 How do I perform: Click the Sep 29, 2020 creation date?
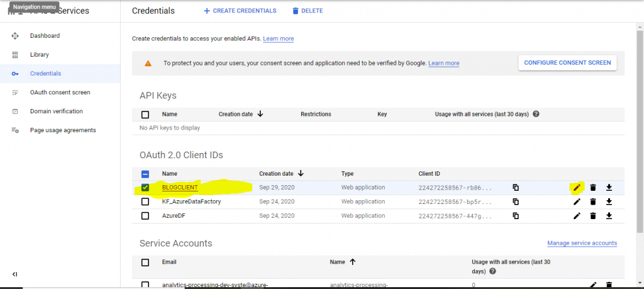click(277, 188)
